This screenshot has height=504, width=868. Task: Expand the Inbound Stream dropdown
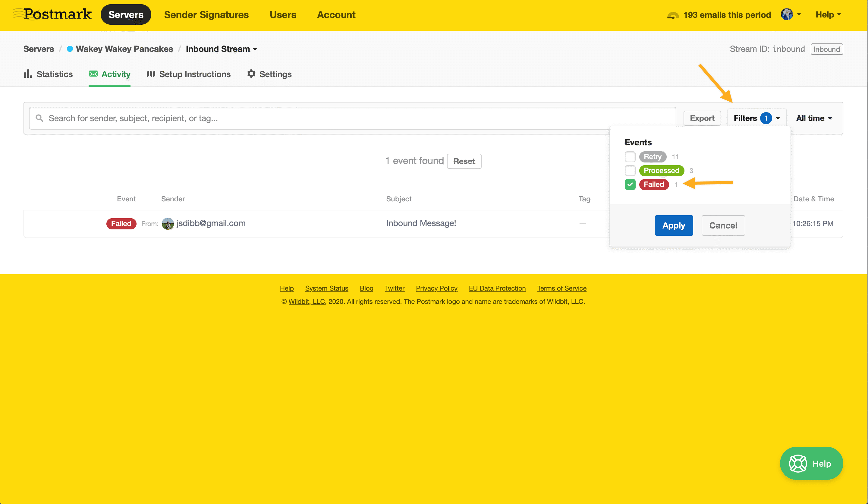(x=222, y=49)
